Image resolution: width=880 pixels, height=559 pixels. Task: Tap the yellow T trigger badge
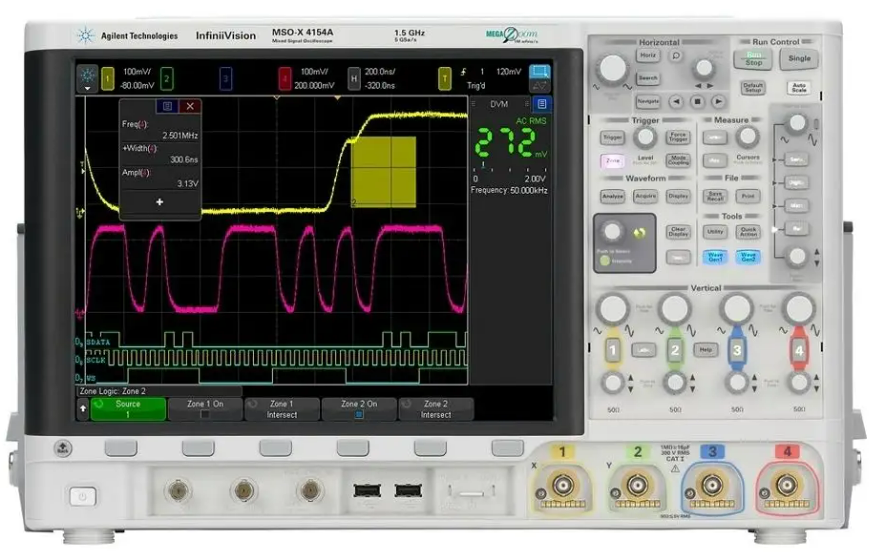pyautogui.click(x=444, y=79)
